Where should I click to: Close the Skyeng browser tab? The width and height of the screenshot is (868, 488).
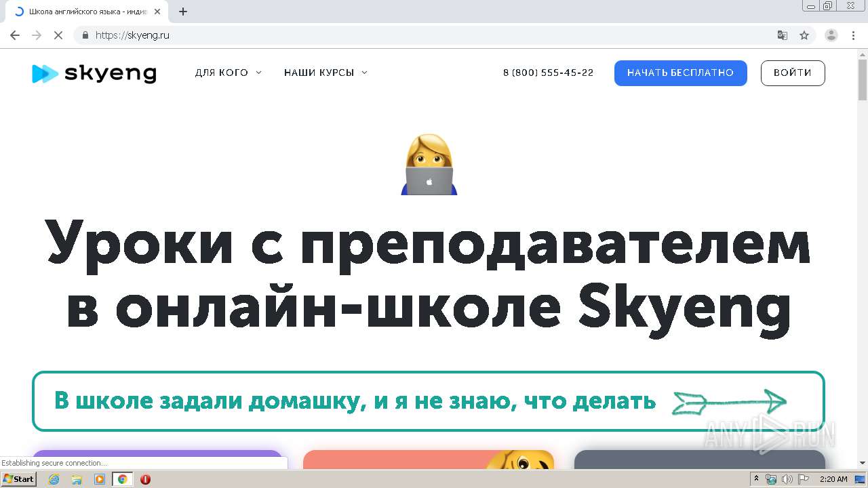point(157,12)
